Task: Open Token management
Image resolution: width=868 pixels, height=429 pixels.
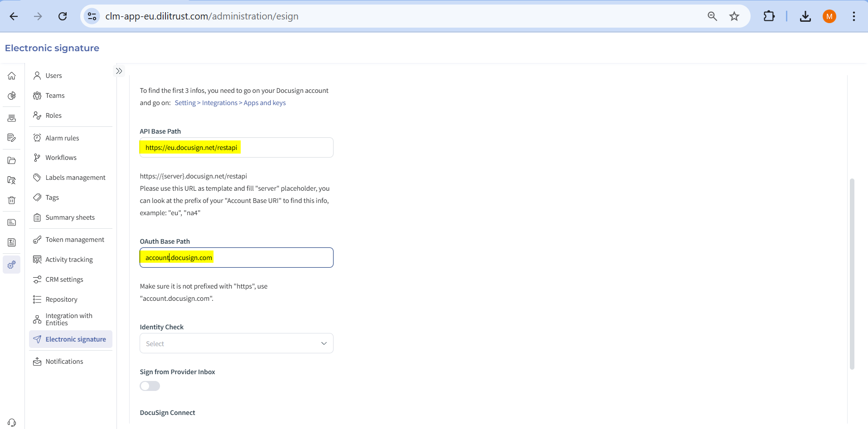Action: tap(71, 240)
